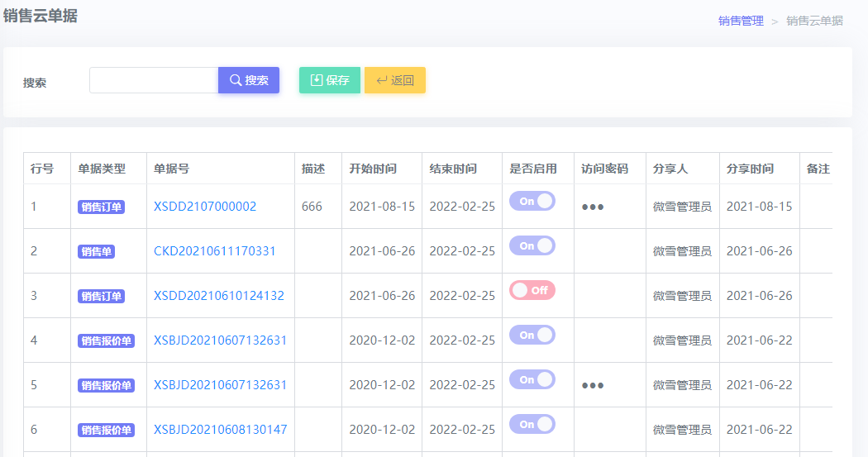Click the masked password dots in row 5
Viewport: 868px width, 457px height.
tap(593, 386)
